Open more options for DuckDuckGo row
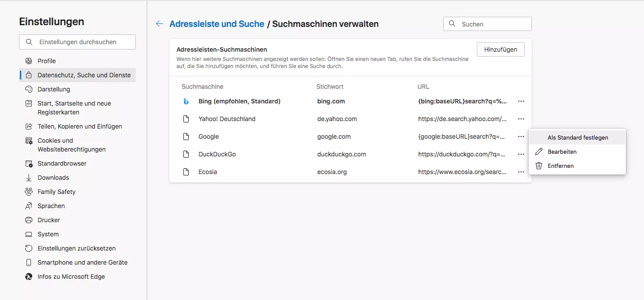 (521, 154)
